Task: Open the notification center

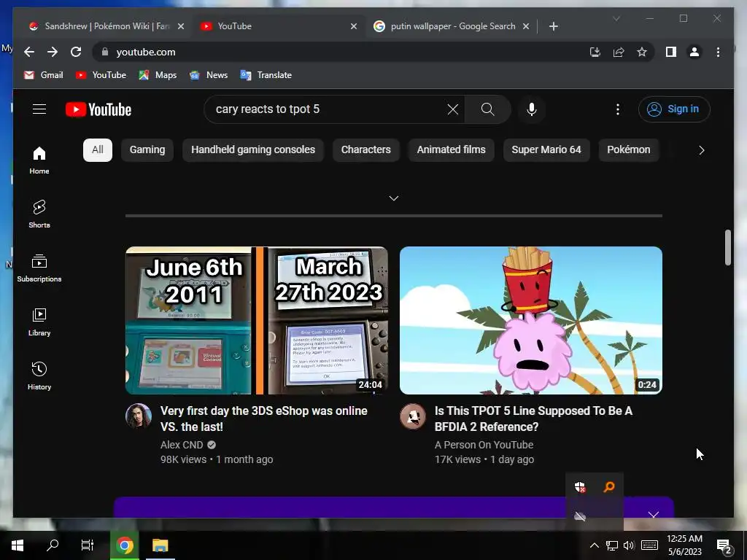Action: (x=724, y=545)
